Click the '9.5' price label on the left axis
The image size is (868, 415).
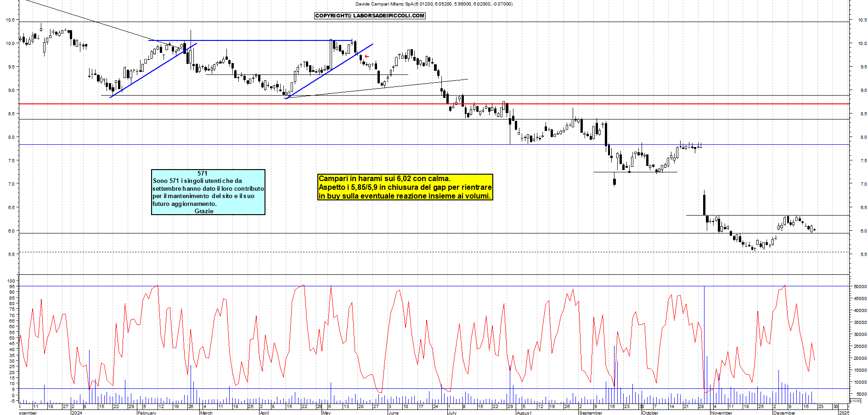[x=11, y=67]
